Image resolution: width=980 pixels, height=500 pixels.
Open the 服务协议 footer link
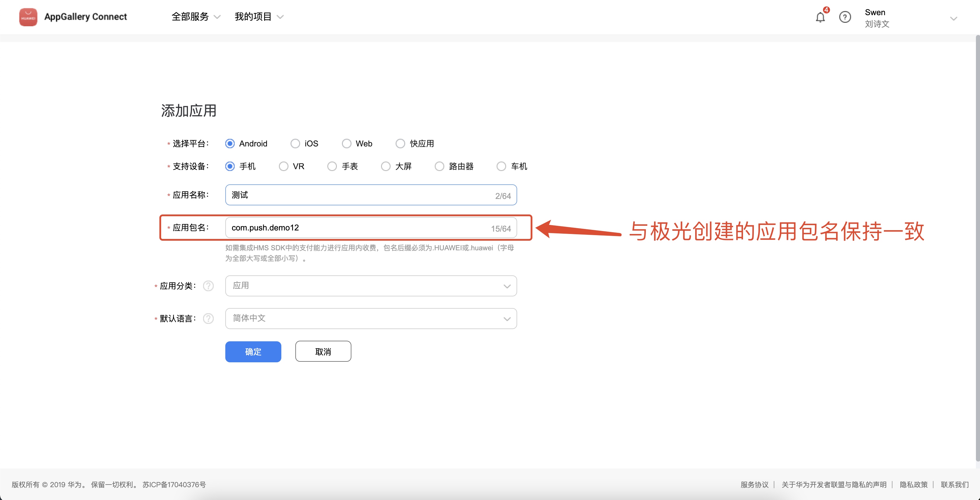coord(754,485)
